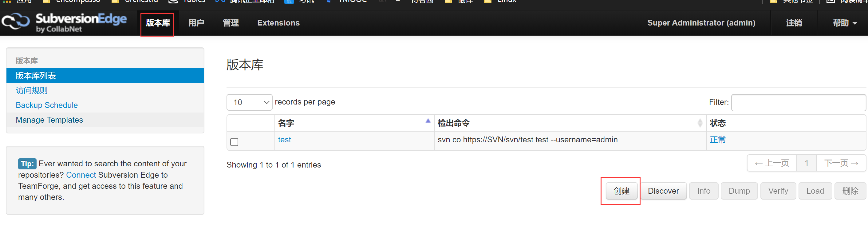Sort by 检出命令 column header
The image size is (868, 245).
[x=570, y=123]
